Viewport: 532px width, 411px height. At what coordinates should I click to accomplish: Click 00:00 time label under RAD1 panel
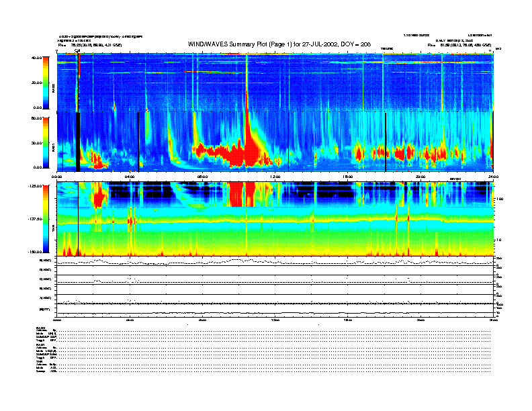point(56,177)
